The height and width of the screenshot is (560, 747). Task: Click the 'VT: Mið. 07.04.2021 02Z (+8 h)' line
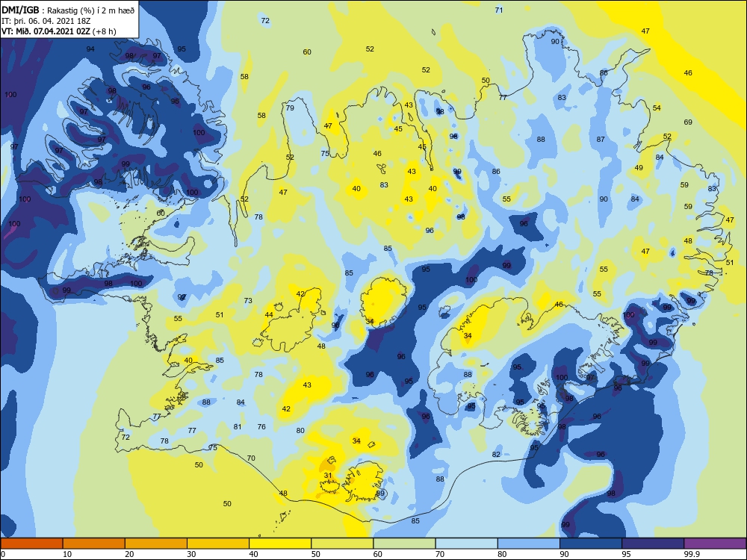pyautogui.click(x=59, y=31)
